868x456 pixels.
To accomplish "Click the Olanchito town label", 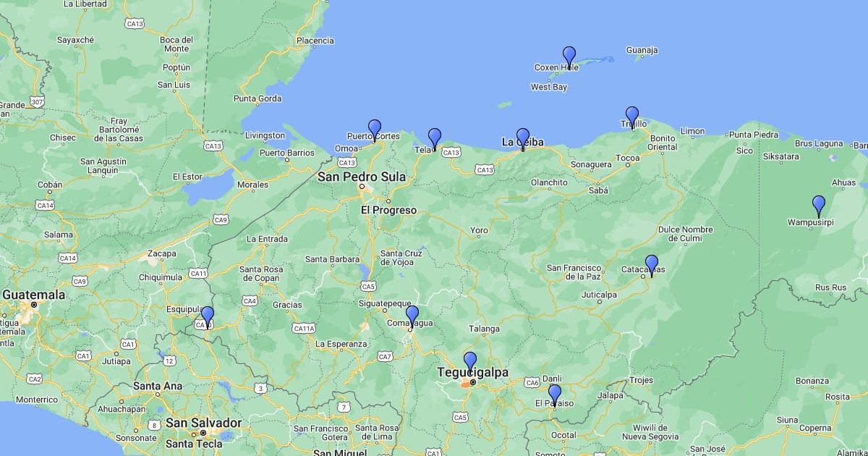I will pyautogui.click(x=549, y=182).
